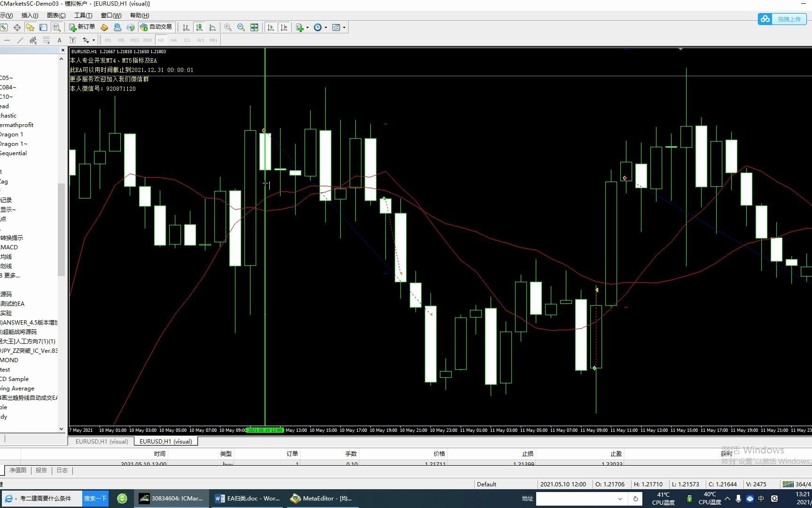812x508 pixels.
Task: Select the text tool A
Action: point(59,40)
